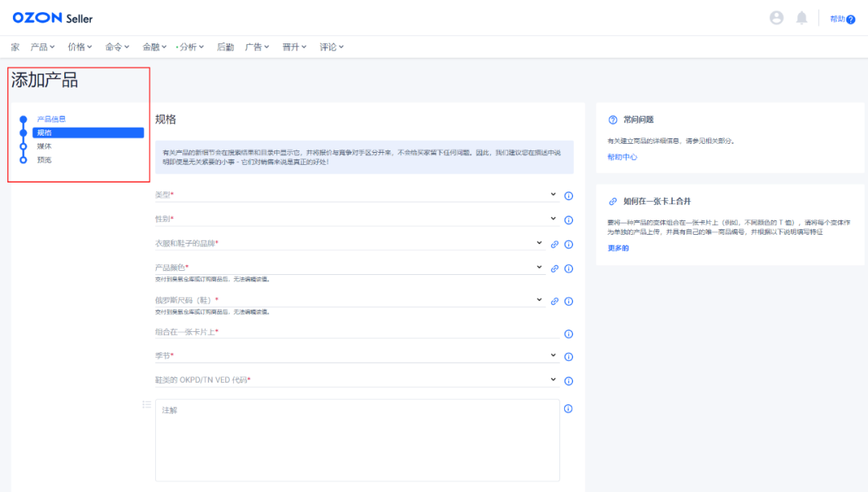The image size is (868, 492).
Task: Click info icon next to 季节 field
Action: (568, 357)
